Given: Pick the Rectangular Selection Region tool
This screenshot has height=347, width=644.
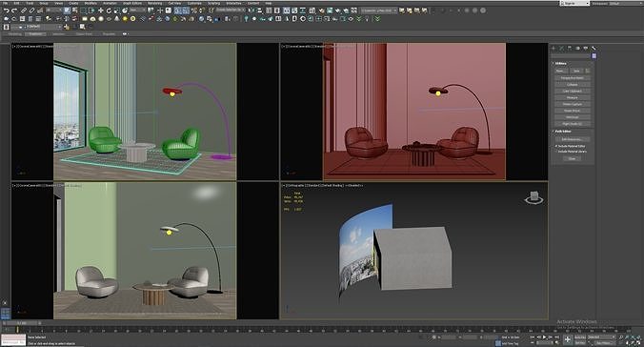Looking at the screenshot, I should click(84, 10).
